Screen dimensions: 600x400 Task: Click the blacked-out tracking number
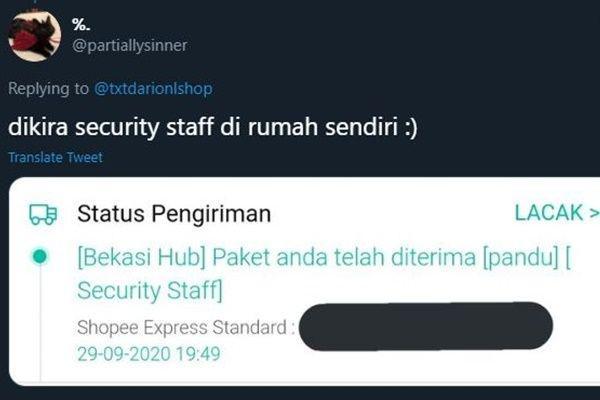[x=426, y=326]
